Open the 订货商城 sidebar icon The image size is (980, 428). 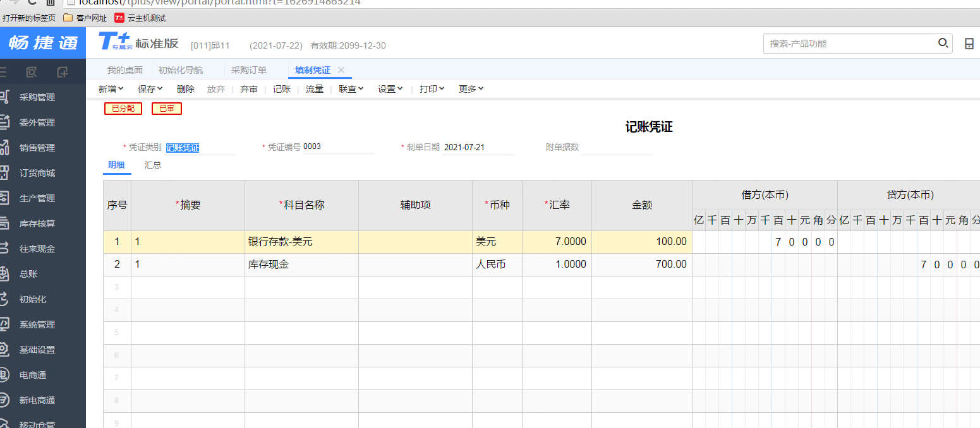(x=4, y=173)
